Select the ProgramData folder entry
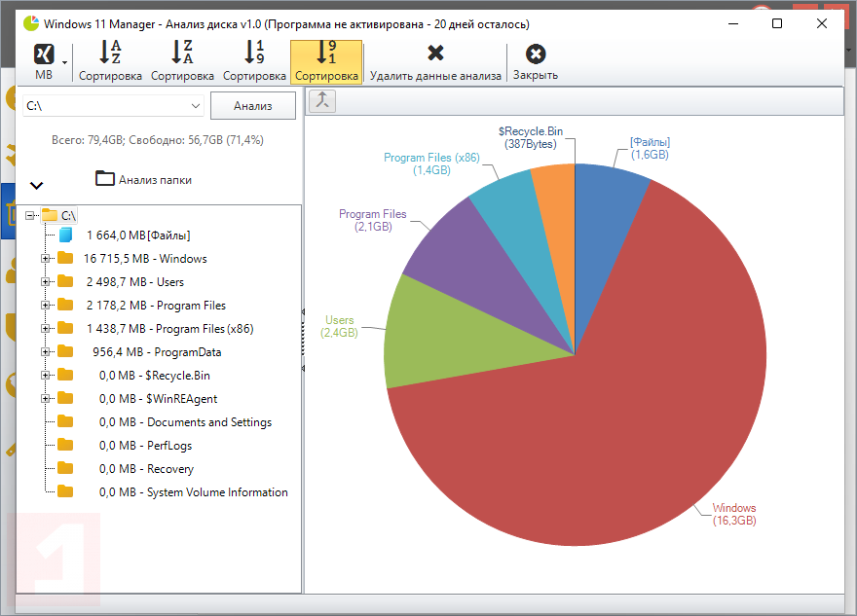The image size is (857, 616). click(157, 352)
